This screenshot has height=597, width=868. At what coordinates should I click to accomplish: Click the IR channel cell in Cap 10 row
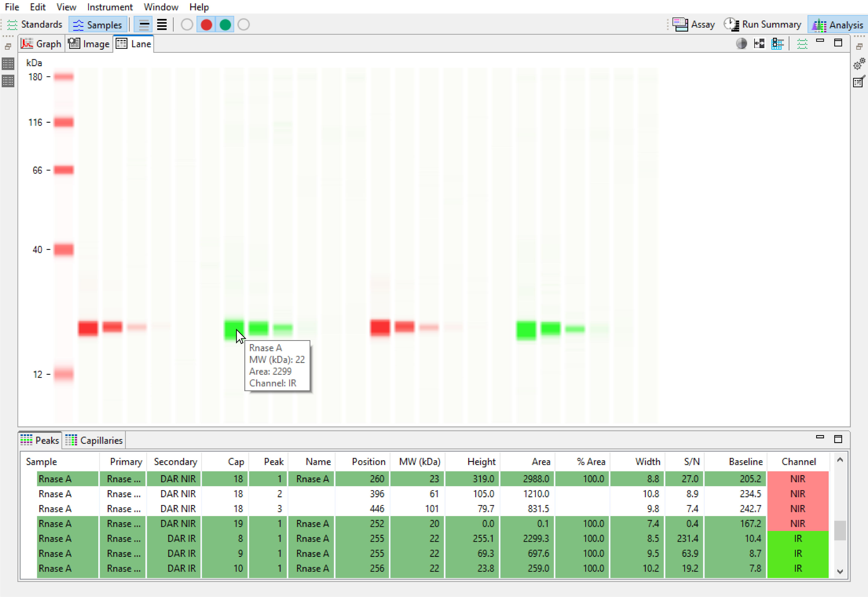point(798,569)
